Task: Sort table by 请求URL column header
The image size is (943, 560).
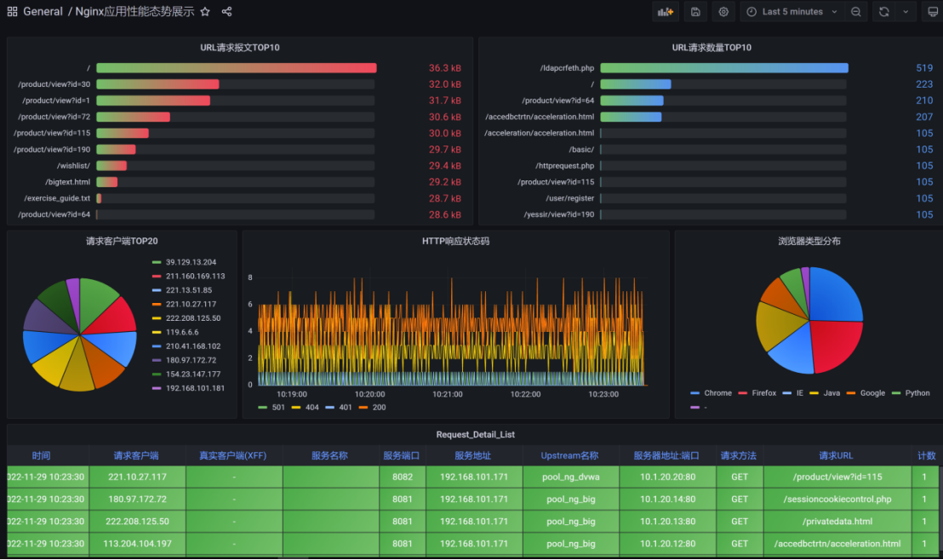Action: point(836,455)
